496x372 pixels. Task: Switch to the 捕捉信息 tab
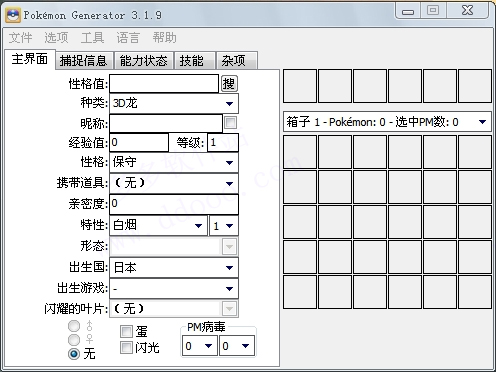(x=84, y=61)
